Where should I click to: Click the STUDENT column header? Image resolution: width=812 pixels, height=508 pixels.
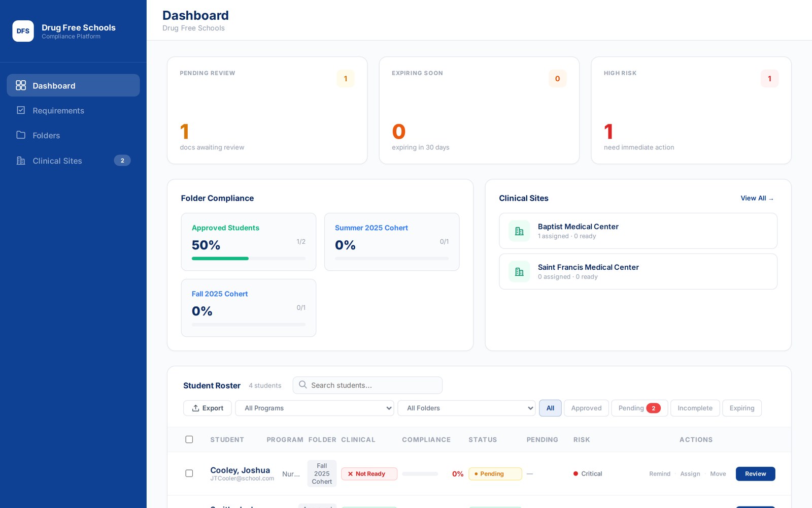227,439
